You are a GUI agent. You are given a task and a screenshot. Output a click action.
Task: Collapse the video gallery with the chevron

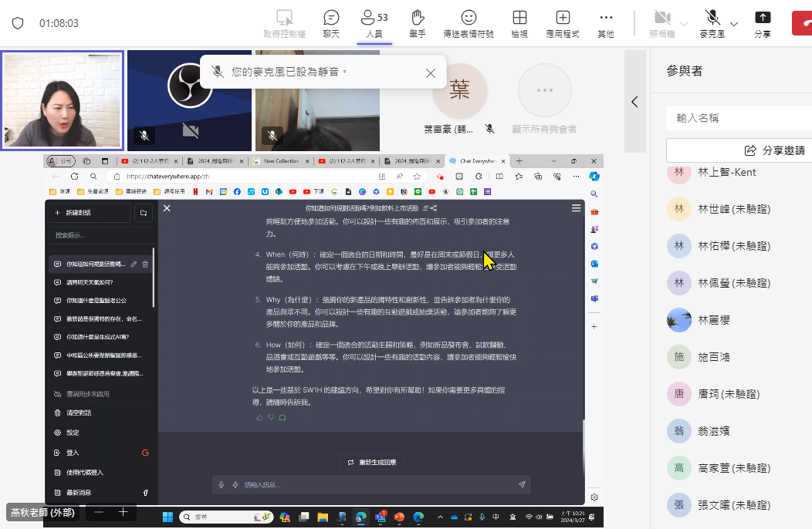click(x=635, y=102)
